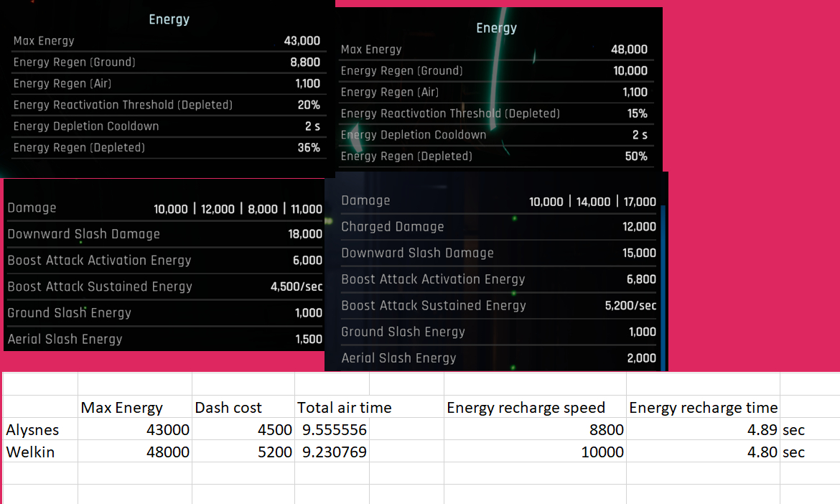Select the 6,800 Boost Attack Activation Energy value

pos(641,279)
